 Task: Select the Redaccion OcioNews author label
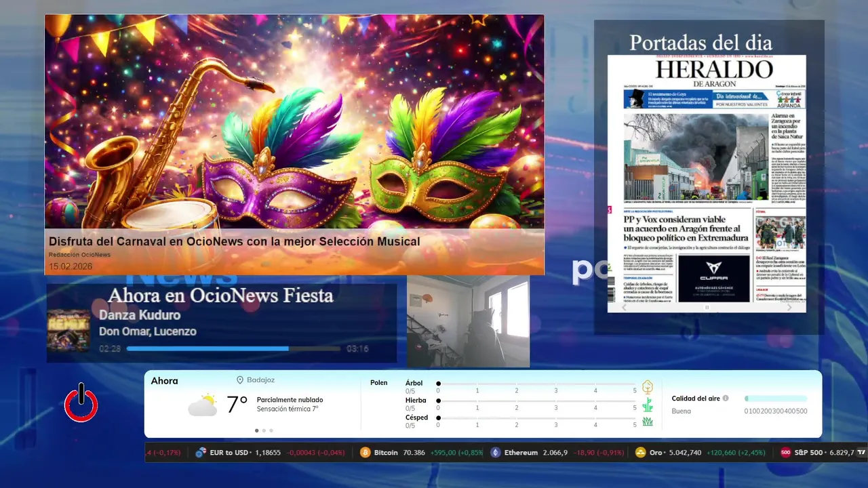(x=79, y=255)
